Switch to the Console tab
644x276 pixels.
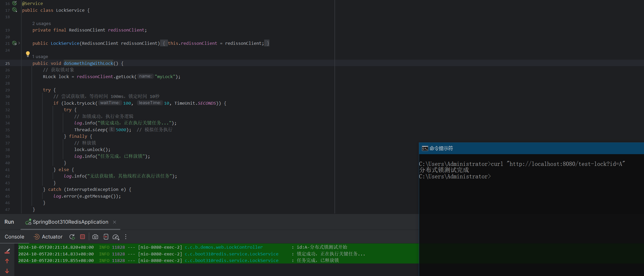tap(14, 237)
